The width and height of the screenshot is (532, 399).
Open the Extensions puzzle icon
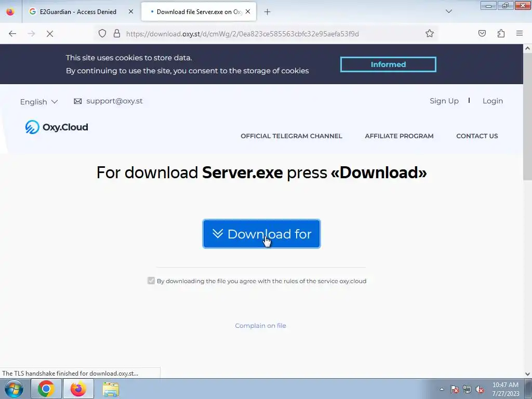[501, 33]
